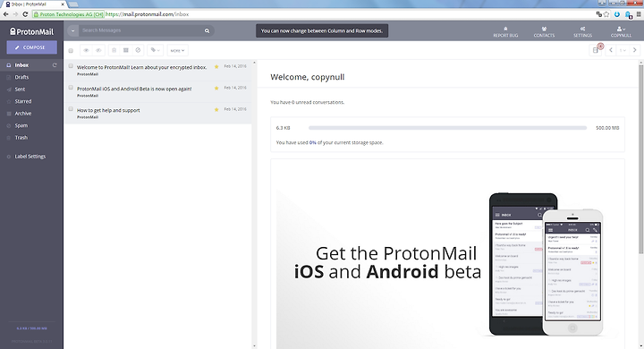Screen dimensions: 644x349
Task: Unstar the How to get help message
Action: [216, 110]
